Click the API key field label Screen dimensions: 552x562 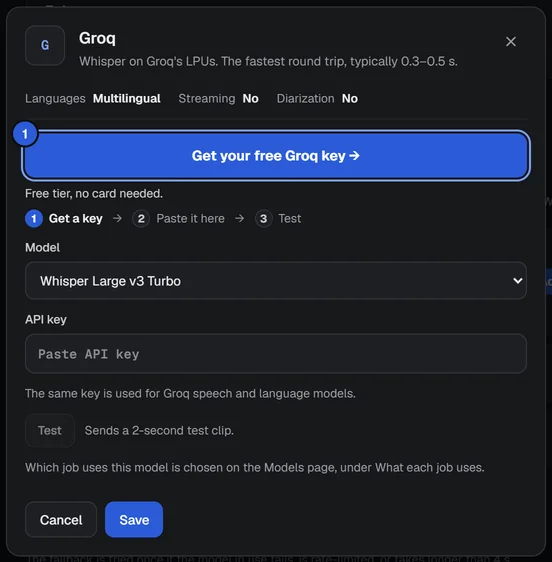46,320
